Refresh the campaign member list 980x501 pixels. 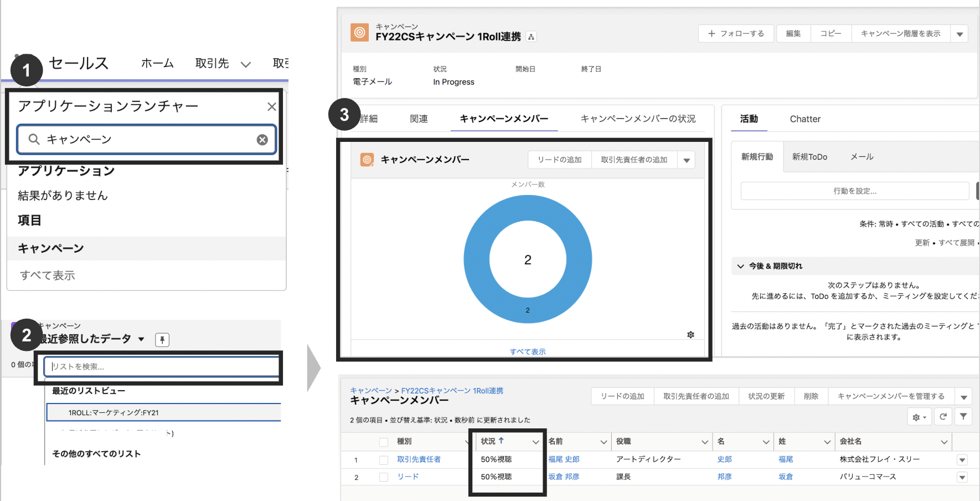pos(943,417)
